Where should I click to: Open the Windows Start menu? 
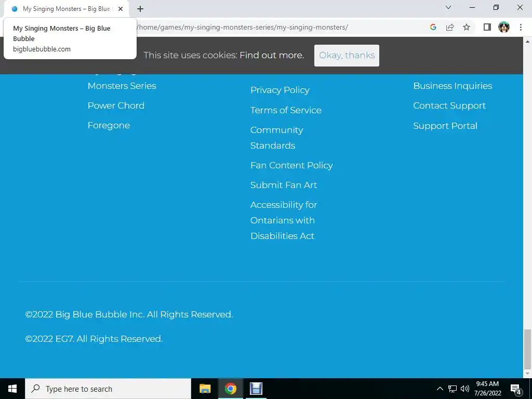click(12, 389)
